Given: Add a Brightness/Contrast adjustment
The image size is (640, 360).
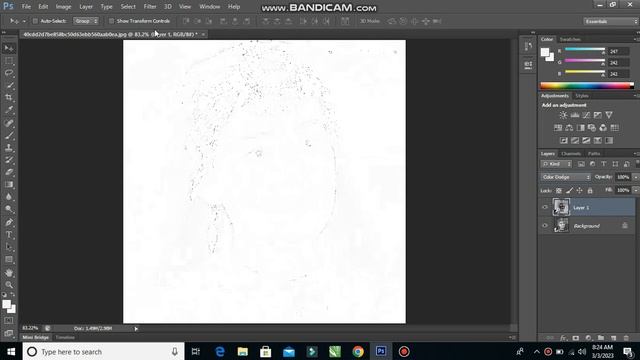Looking at the screenshot, I should 563,115.
